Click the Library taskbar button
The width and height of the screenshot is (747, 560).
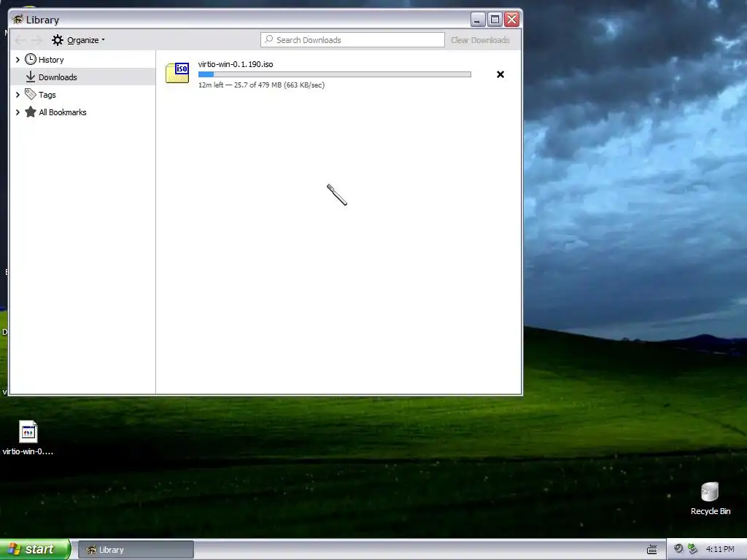coord(136,550)
